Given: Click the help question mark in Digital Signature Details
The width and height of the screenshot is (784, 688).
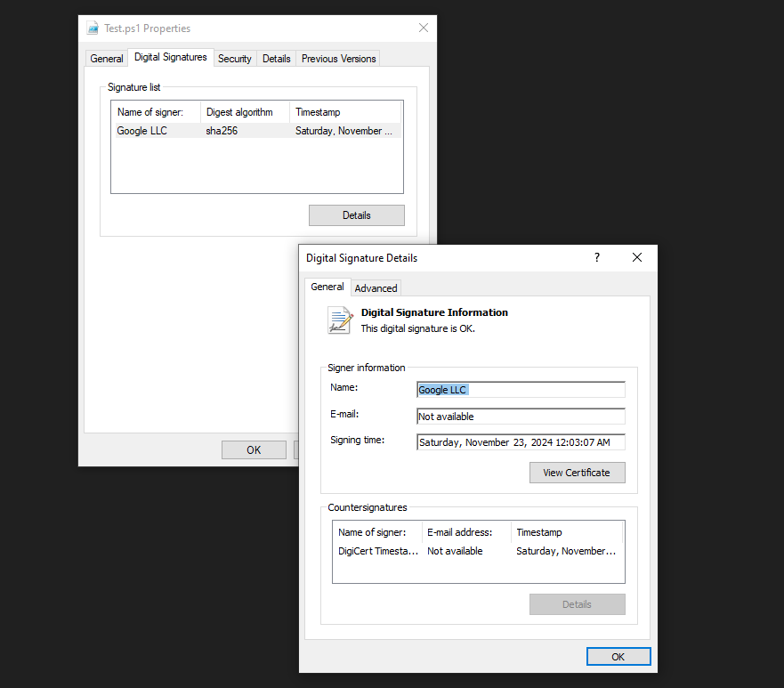Looking at the screenshot, I should pyautogui.click(x=596, y=257).
